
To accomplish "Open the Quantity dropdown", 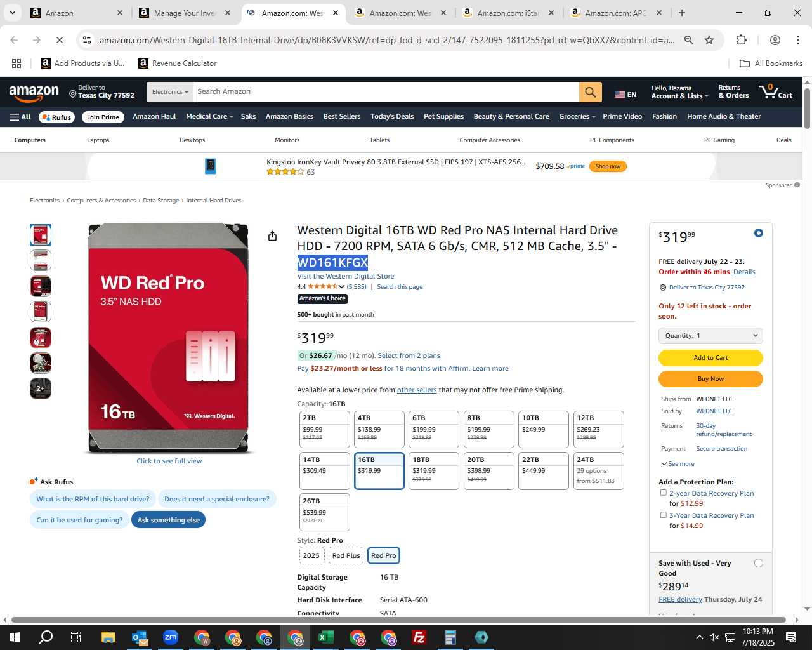I will point(710,336).
